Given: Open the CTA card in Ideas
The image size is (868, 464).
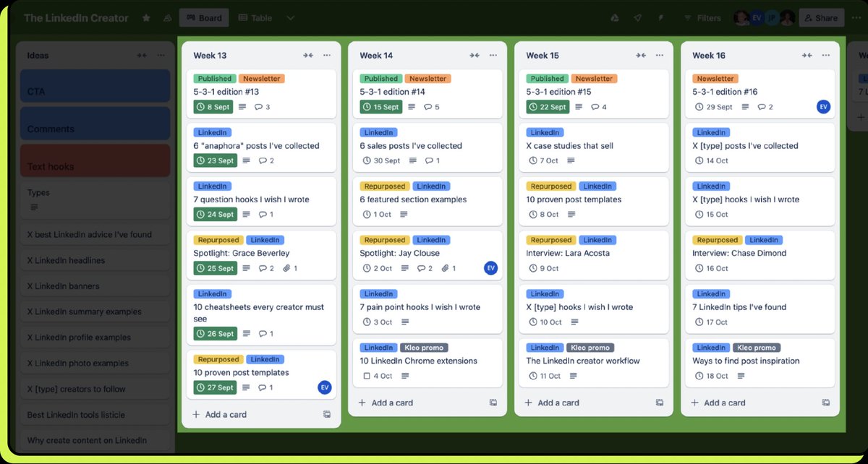Looking at the screenshot, I should (x=95, y=86).
